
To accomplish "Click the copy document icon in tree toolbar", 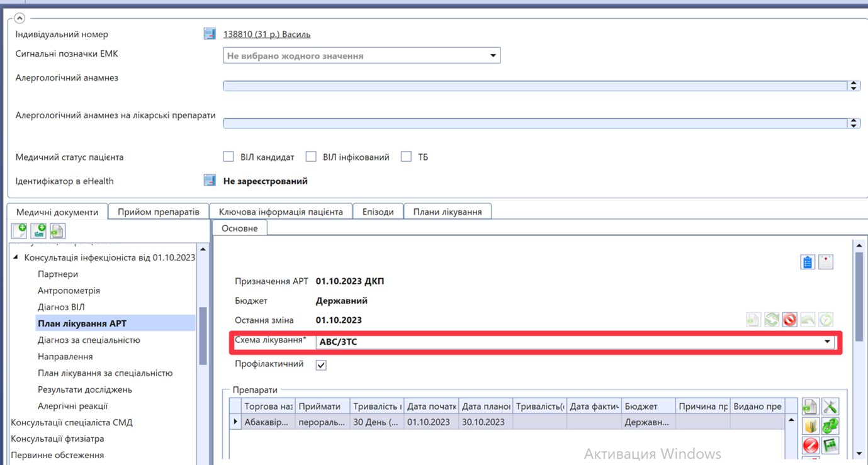I will 57,231.
